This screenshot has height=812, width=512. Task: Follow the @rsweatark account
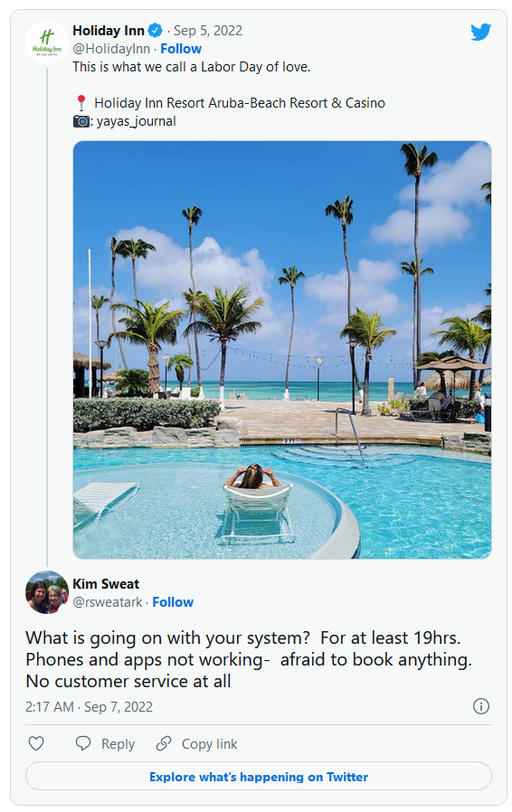click(173, 601)
